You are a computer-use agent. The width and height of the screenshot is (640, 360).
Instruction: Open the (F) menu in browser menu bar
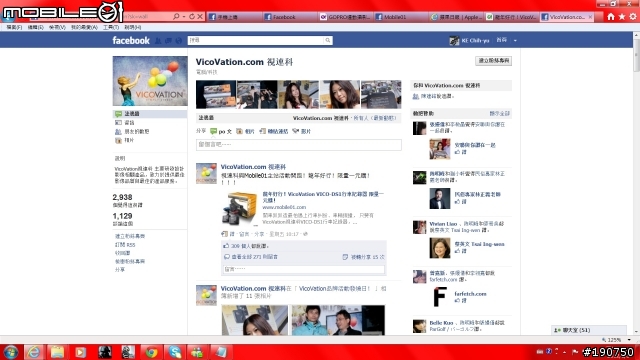click(x=14, y=27)
